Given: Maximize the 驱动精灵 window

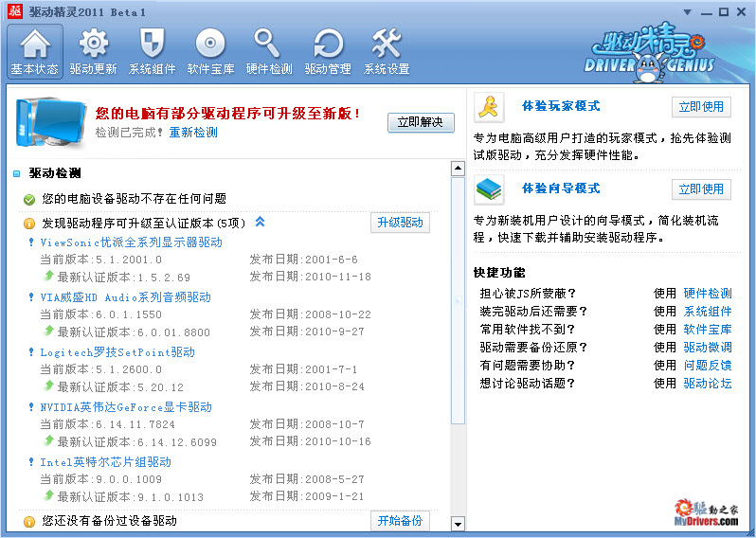Looking at the screenshot, I should (x=724, y=12).
